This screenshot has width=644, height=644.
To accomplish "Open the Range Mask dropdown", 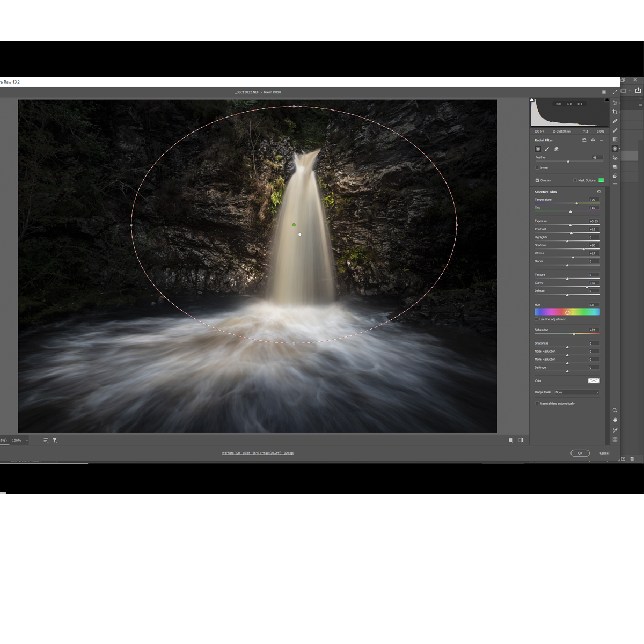I will coord(577,392).
